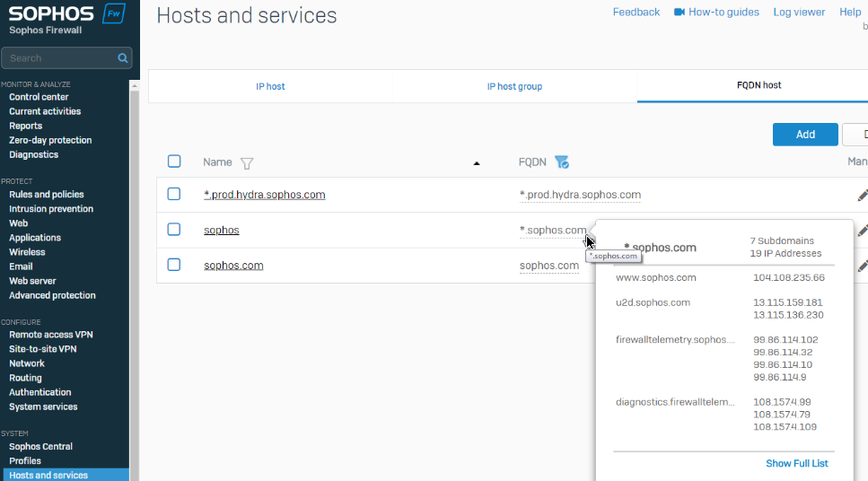
Task: Open the Log viewer link
Action: (x=799, y=13)
